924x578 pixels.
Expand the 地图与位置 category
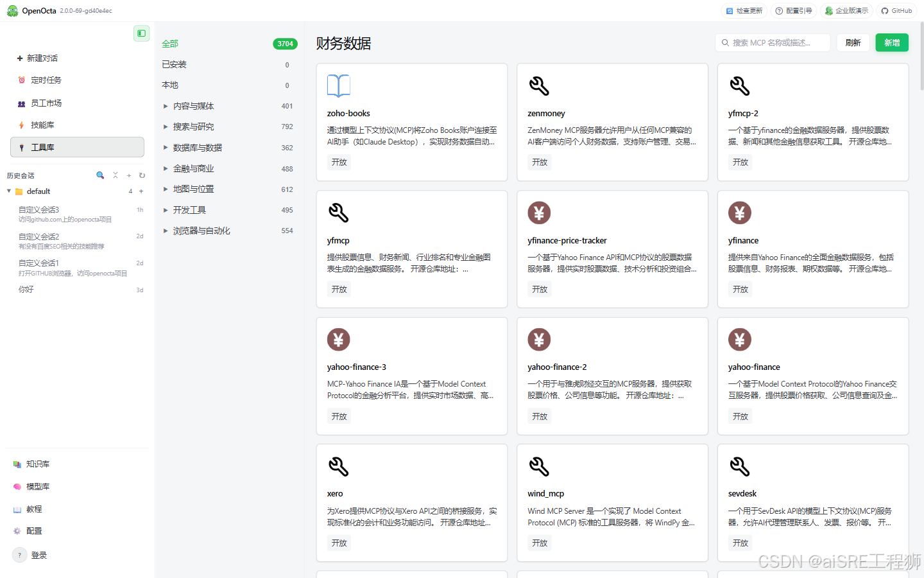(166, 189)
